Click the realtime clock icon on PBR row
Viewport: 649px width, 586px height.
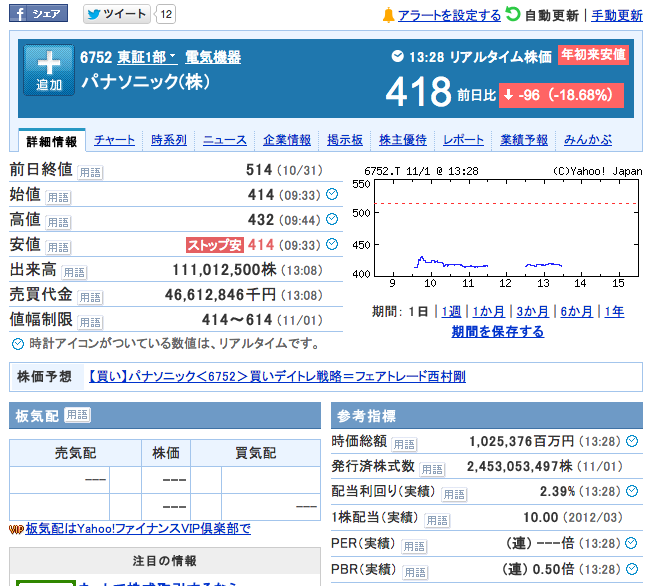click(632, 569)
